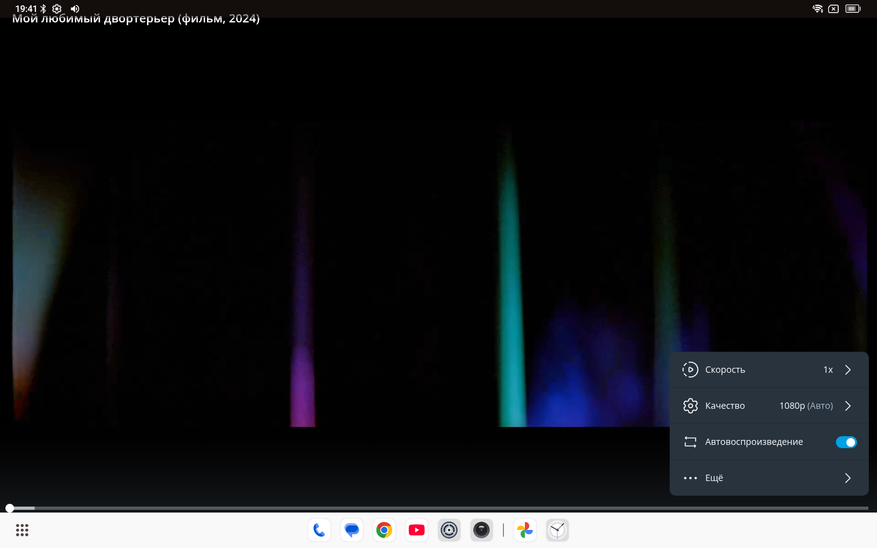The image size is (877, 548).
Task: Expand the Ещё submenu chevron arrow
Action: tap(848, 478)
